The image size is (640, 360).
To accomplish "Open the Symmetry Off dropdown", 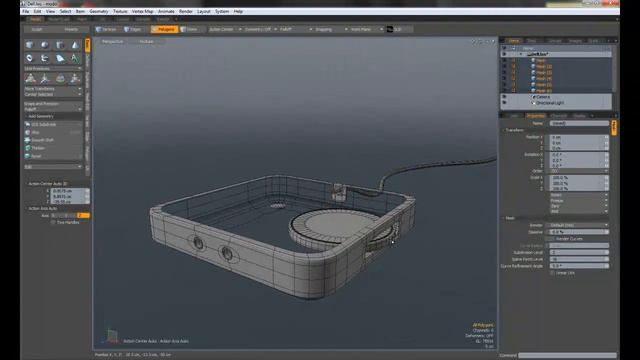I will click(260, 29).
